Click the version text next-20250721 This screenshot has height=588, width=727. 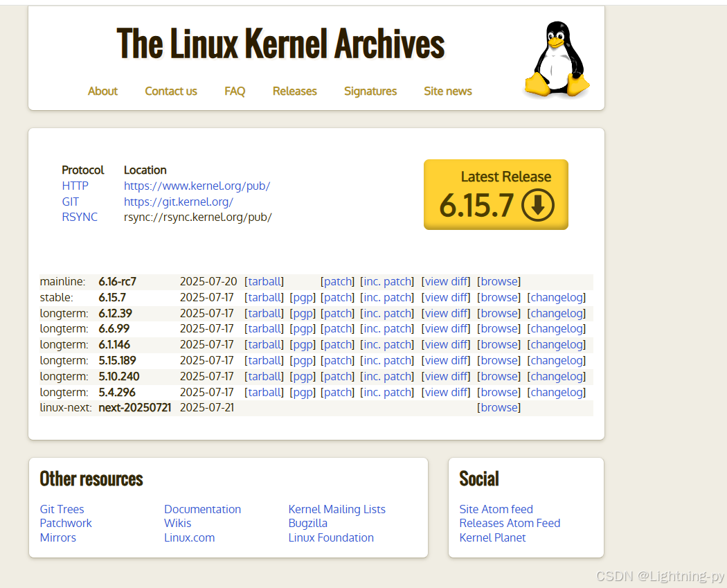tap(135, 408)
